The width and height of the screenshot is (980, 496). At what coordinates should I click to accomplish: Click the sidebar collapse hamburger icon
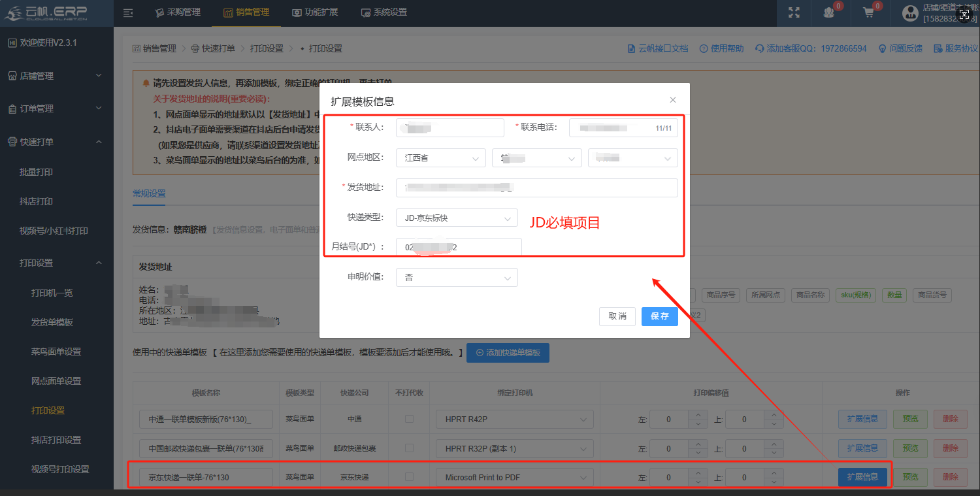point(128,12)
